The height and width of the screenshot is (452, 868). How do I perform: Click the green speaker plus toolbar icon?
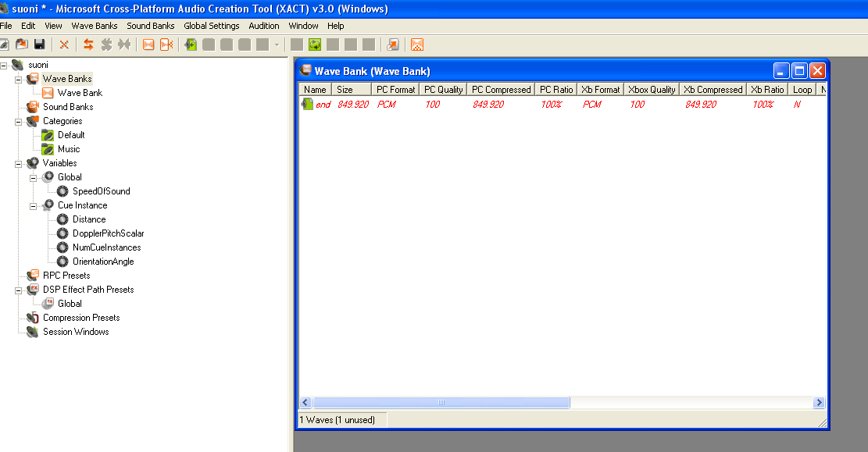pos(191,44)
